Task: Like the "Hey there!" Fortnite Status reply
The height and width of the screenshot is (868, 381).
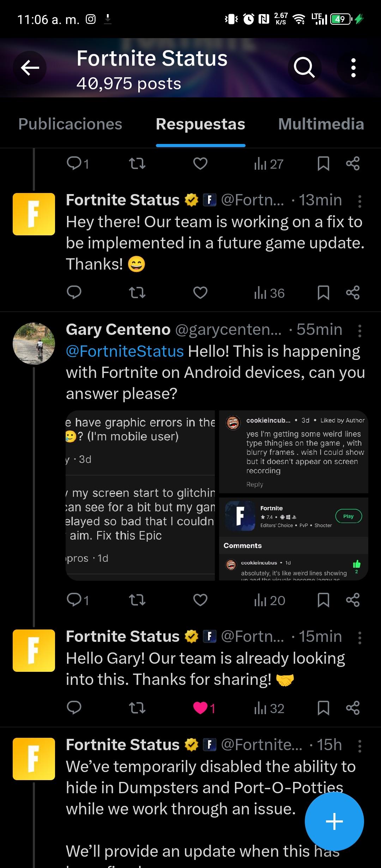Action: pyautogui.click(x=200, y=293)
